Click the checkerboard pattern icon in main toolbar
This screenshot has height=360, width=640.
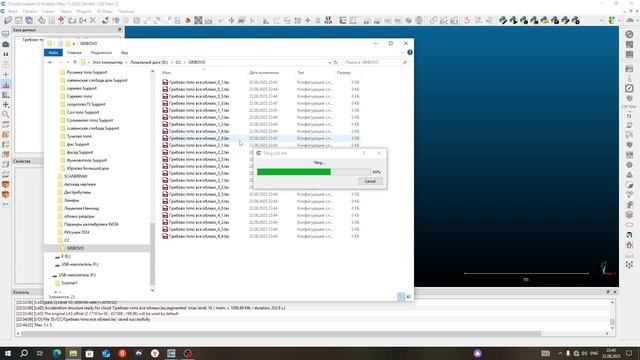198,20
